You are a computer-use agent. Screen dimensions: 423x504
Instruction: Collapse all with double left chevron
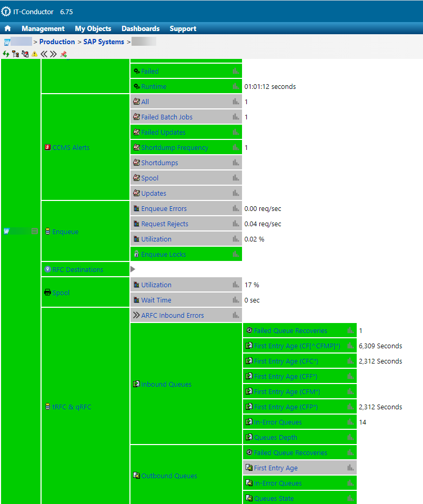(x=44, y=54)
